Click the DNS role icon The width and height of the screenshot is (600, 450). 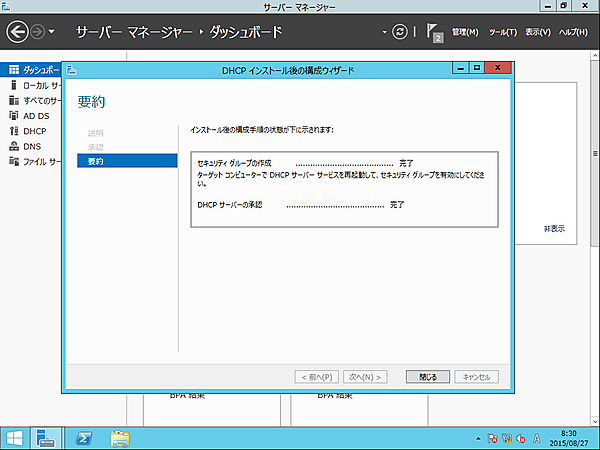14,146
